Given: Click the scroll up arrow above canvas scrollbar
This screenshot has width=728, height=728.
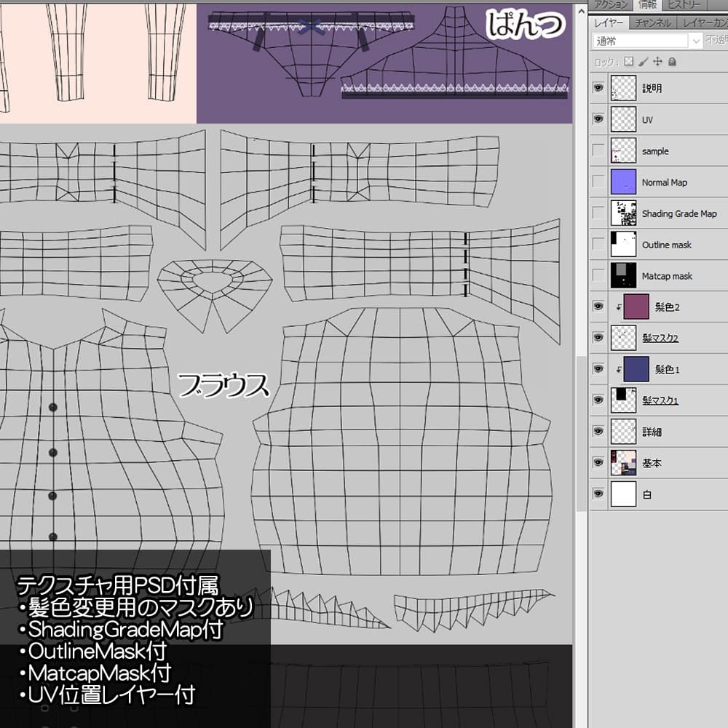Looking at the screenshot, I should tap(581, 11).
